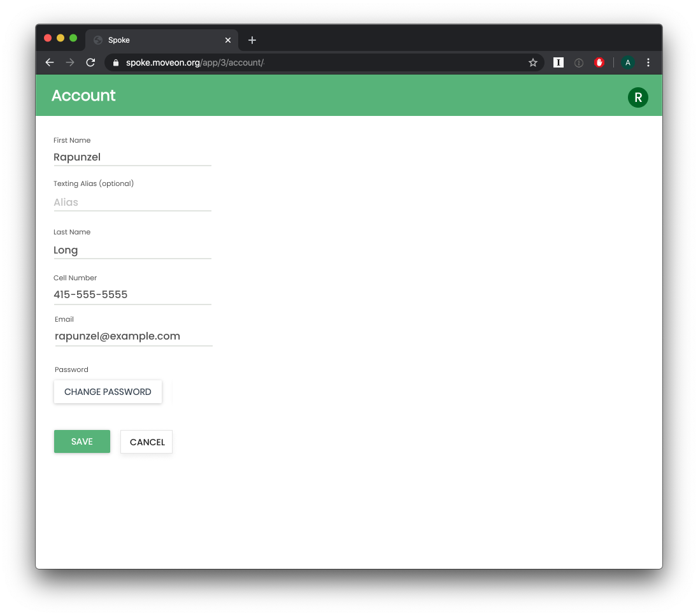Bookmark this page with the star icon
The height and width of the screenshot is (616, 698).
click(533, 63)
